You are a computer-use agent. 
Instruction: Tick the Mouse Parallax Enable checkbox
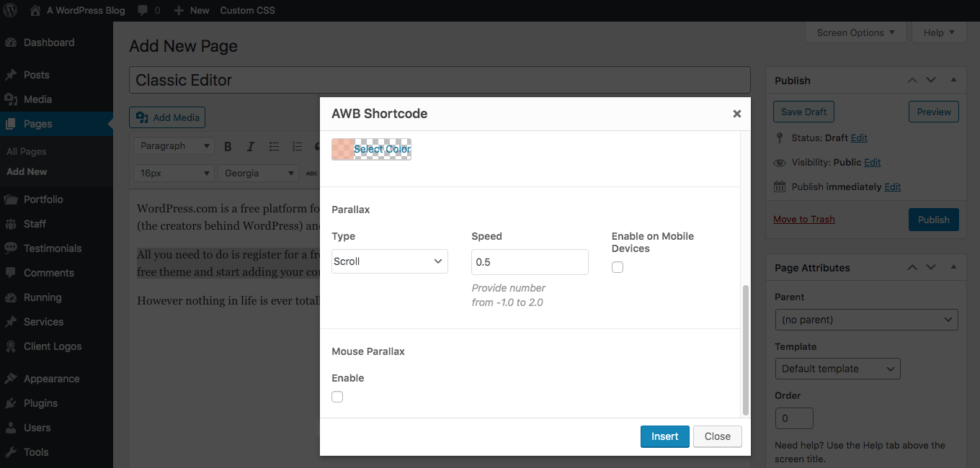[x=337, y=397]
